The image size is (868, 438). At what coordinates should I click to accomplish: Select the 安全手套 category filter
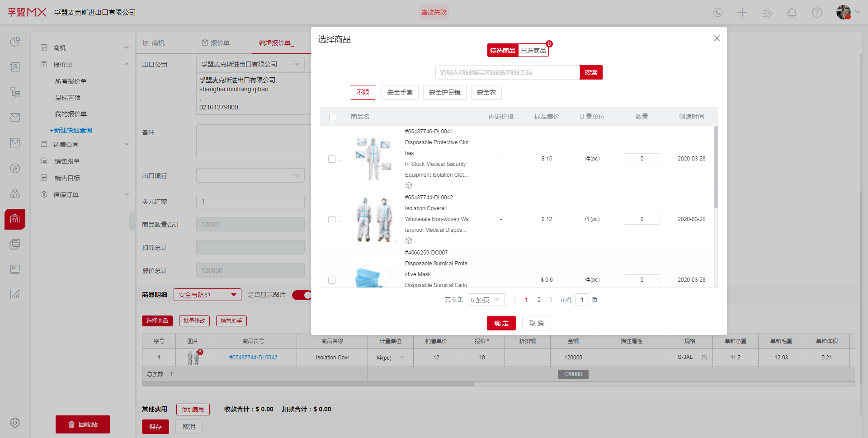(400, 92)
